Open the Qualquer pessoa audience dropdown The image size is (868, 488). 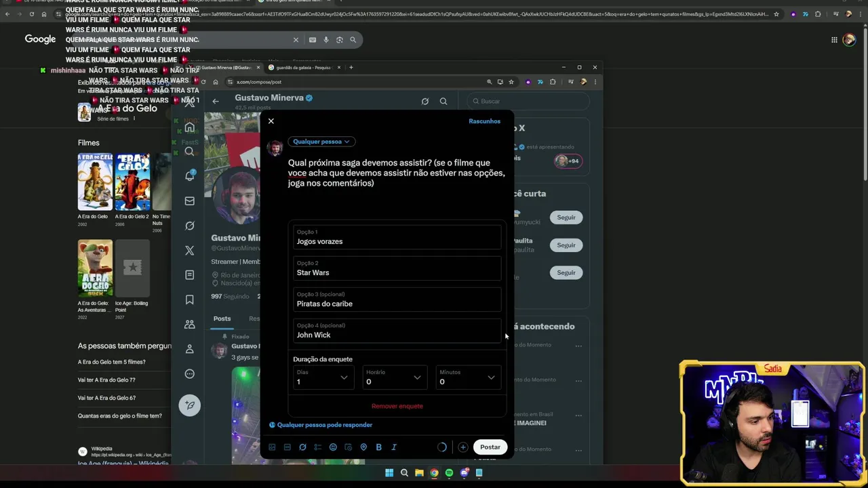[321, 142]
